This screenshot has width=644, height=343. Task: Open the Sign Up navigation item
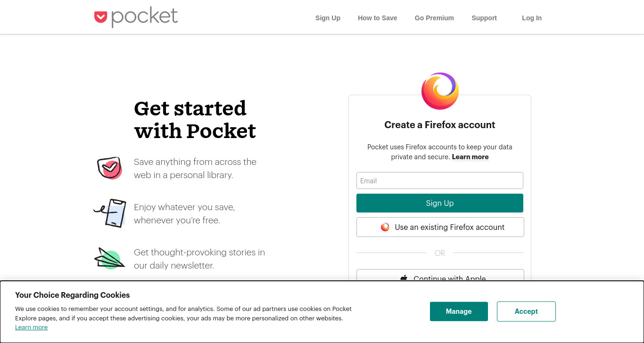tap(328, 18)
